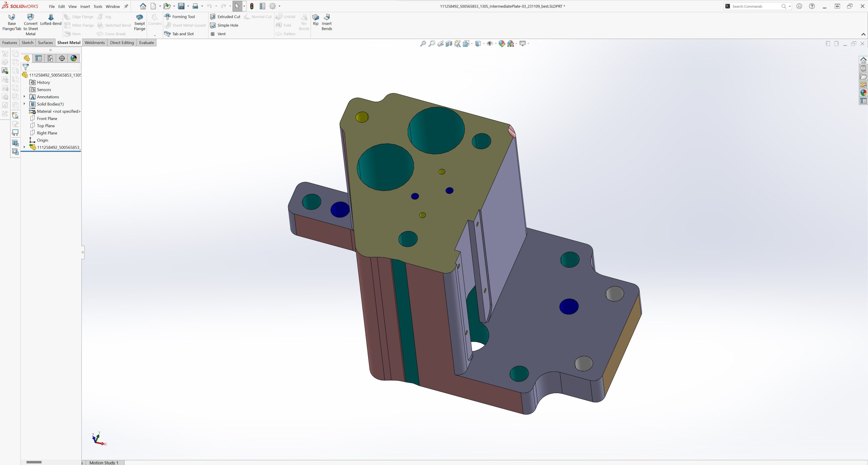Switch to the Evaluate tab
The height and width of the screenshot is (465, 868).
146,43
